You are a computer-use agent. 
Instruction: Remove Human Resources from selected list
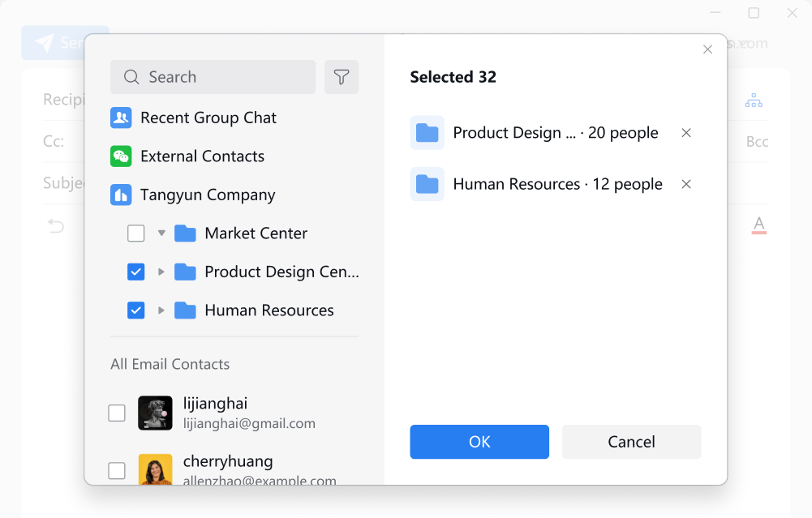click(686, 184)
